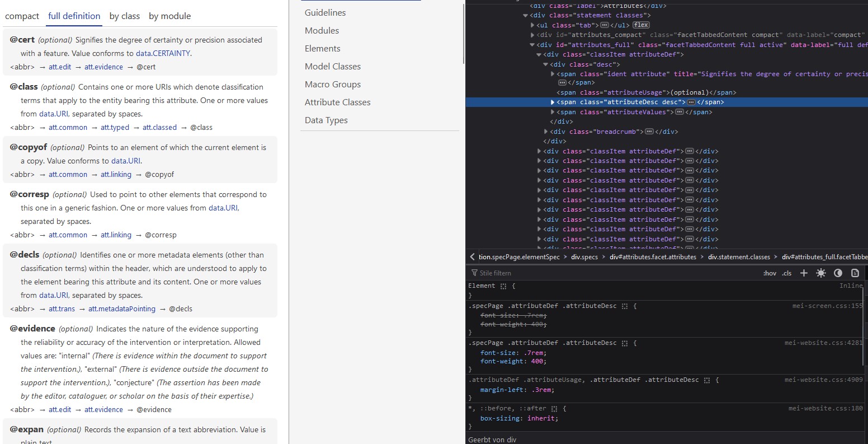
Task: Follow the data.CERTAINTY link
Action: click(163, 54)
